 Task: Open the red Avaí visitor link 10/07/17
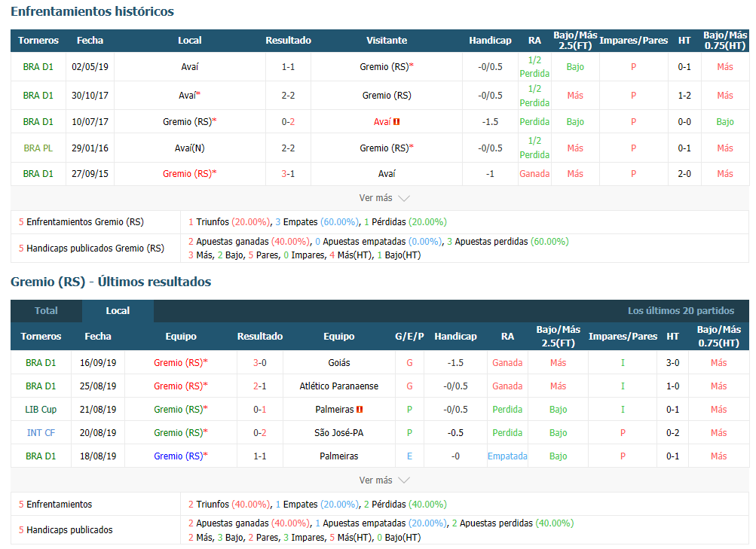click(382, 122)
